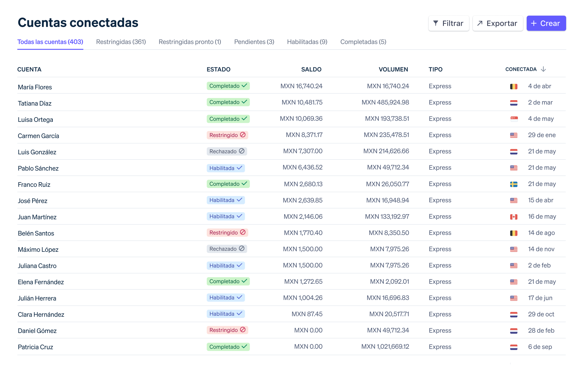The height and width of the screenshot is (392, 584).
Task: Open the Clara Hernández account
Action: point(41,314)
